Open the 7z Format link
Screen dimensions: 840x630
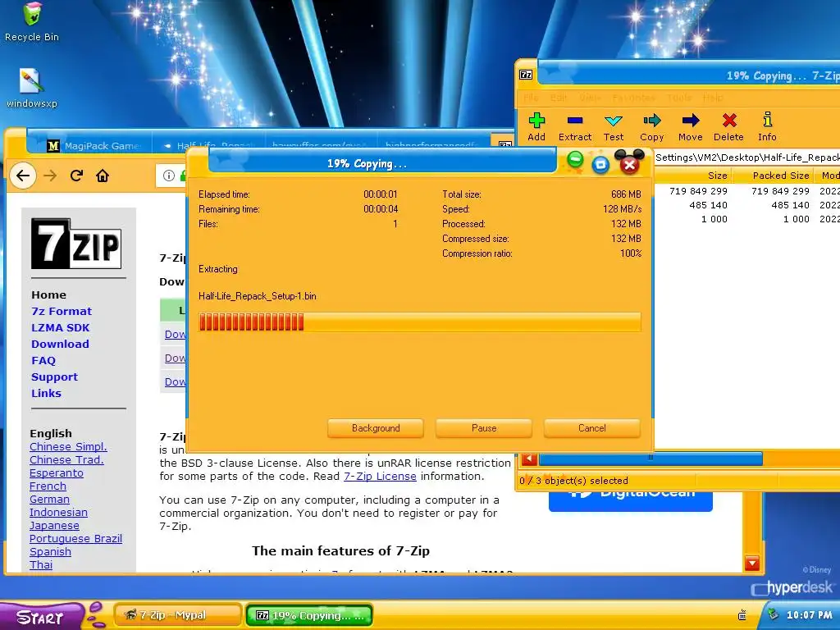click(x=62, y=311)
